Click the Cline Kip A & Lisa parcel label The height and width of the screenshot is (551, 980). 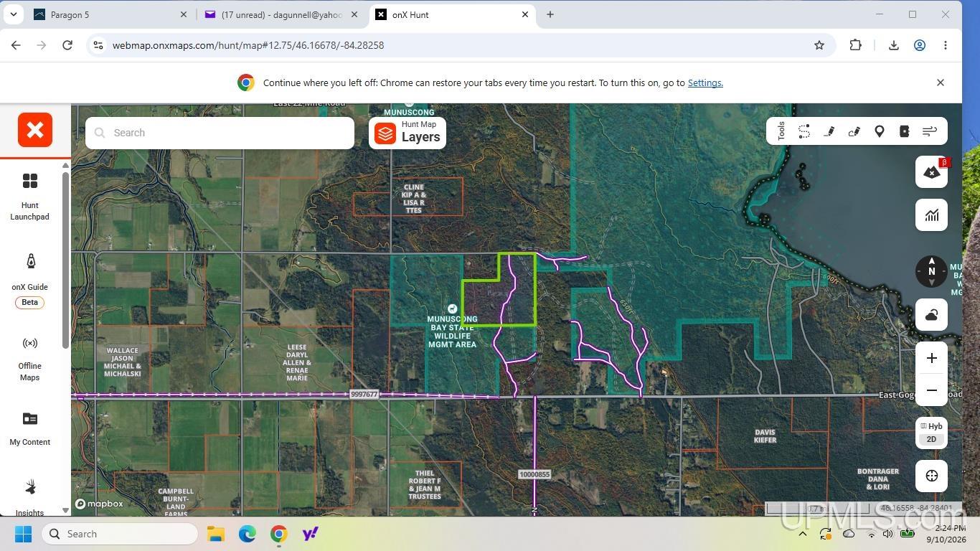[414, 199]
